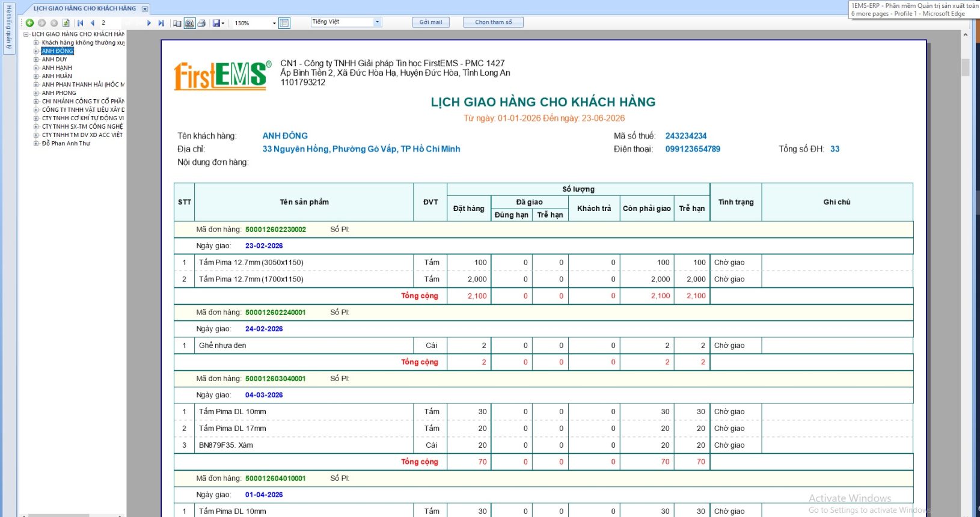
Task: Click the page layout icon next to zoom
Action: coord(284,23)
